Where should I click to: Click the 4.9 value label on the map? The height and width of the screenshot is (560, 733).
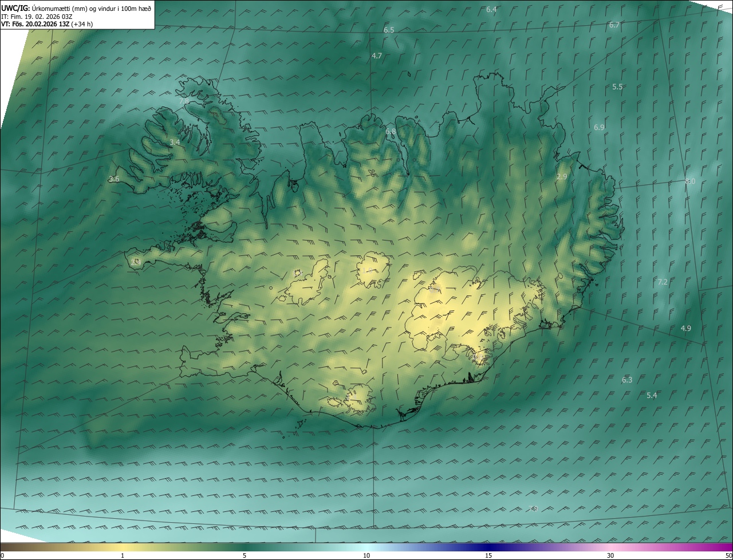point(685,328)
